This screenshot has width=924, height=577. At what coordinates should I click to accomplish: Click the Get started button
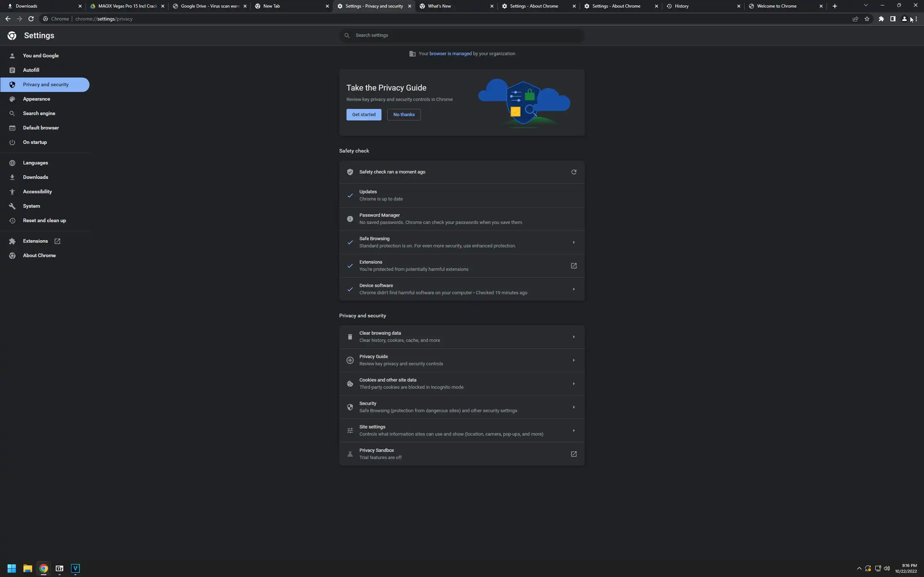tap(363, 114)
